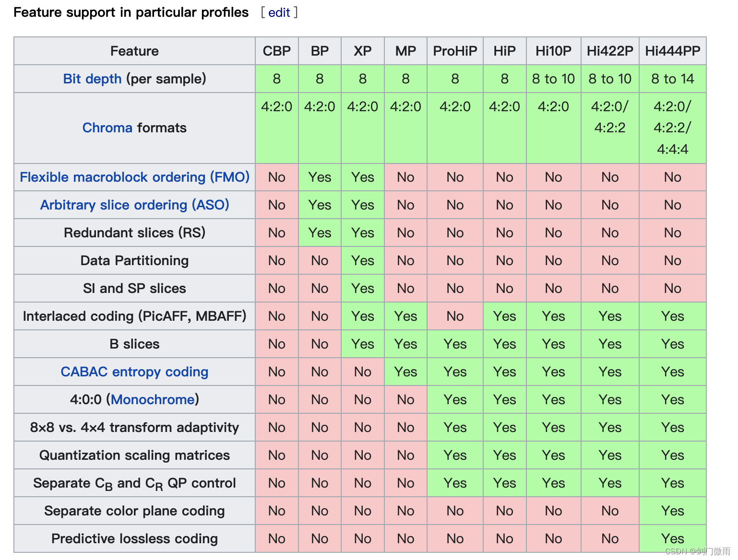Click Hi422P No in Separate color plane row
Viewport: 738px width, 560px height.
tap(610, 511)
